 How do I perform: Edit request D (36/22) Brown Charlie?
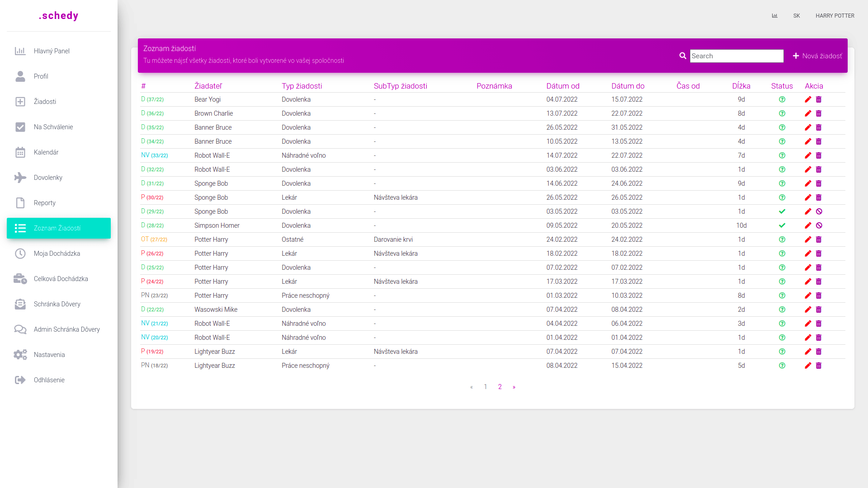[808, 113]
